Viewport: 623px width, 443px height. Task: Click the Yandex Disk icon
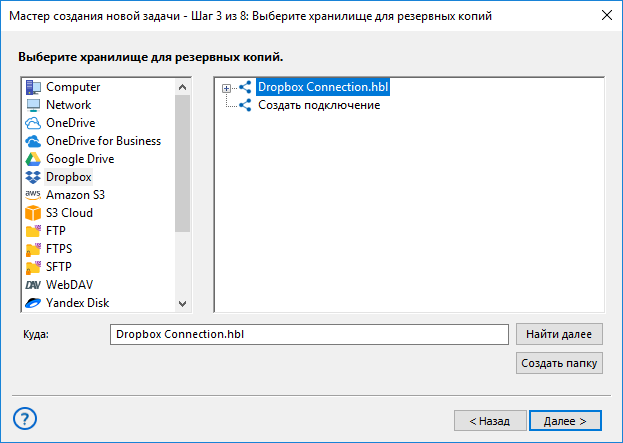point(33,303)
